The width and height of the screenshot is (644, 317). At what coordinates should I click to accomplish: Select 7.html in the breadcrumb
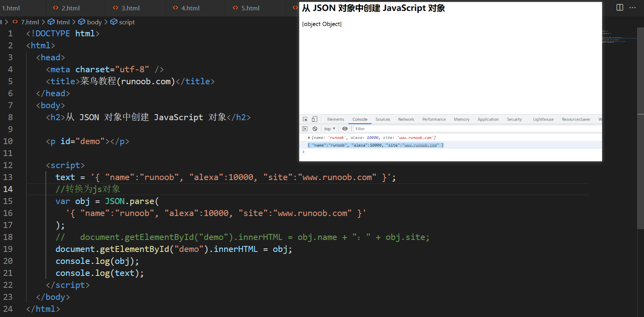tap(30, 22)
